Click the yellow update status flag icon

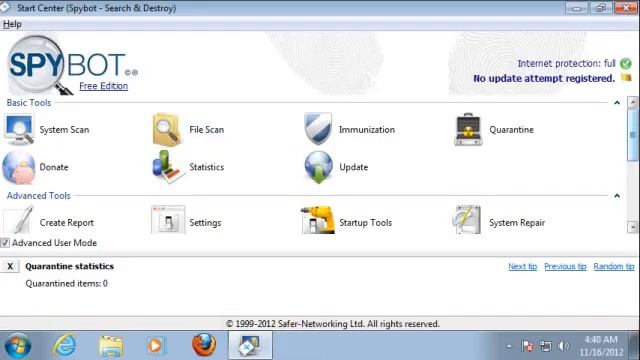(x=626, y=78)
